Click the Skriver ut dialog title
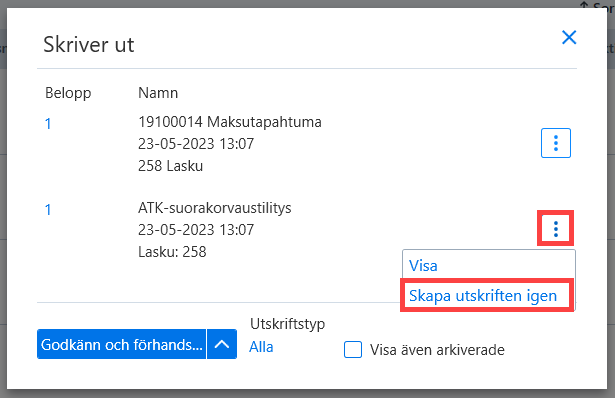 89,44
